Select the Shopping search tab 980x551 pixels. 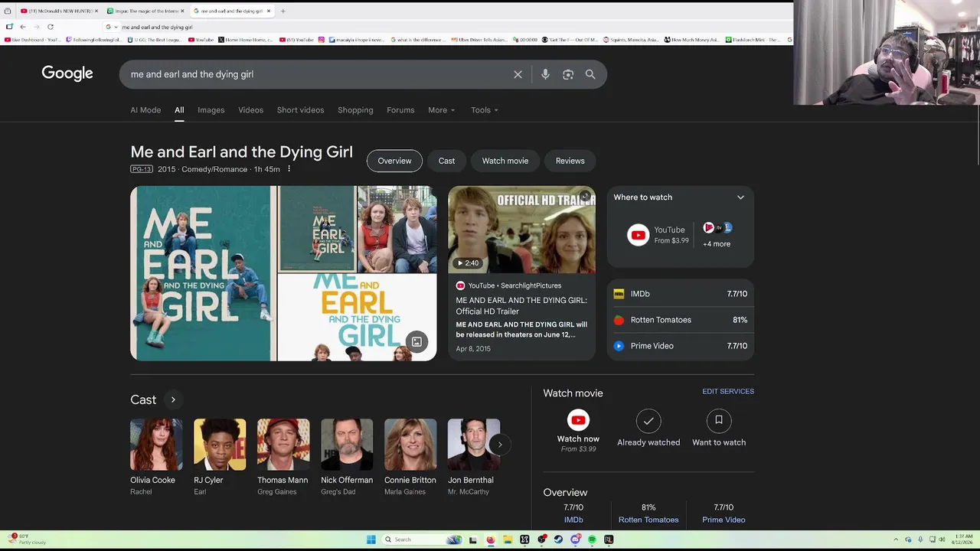355,110
